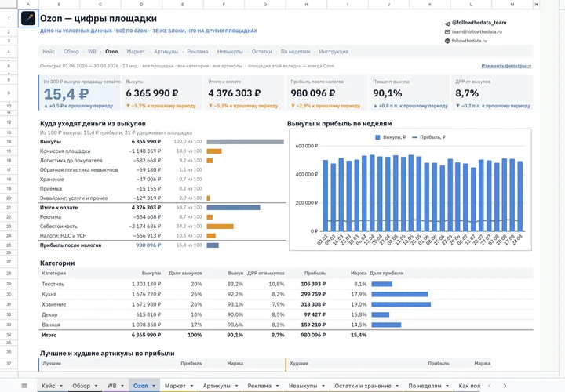Open the Обзор sheet tab dropdown arrow
The height and width of the screenshot is (392, 565).
96,386
